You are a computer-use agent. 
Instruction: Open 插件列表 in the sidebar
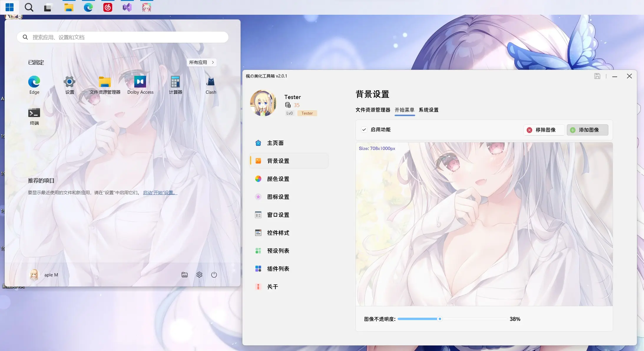(289, 269)
